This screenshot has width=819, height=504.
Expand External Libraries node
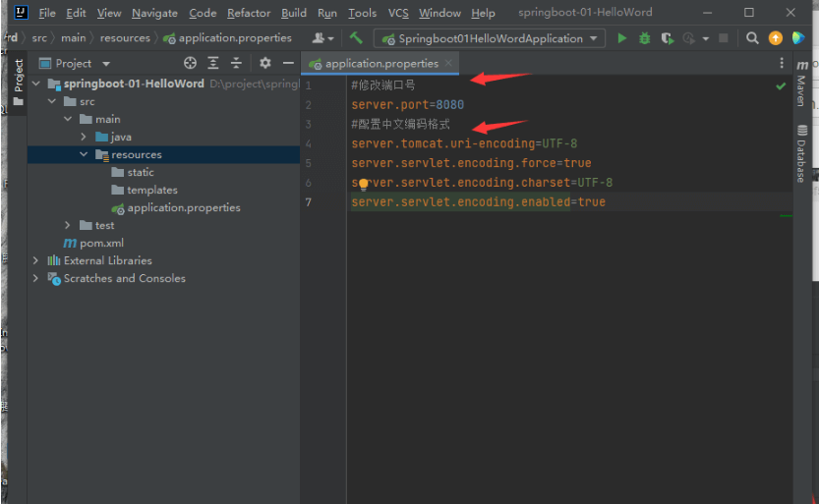click(x=35, y=260)
